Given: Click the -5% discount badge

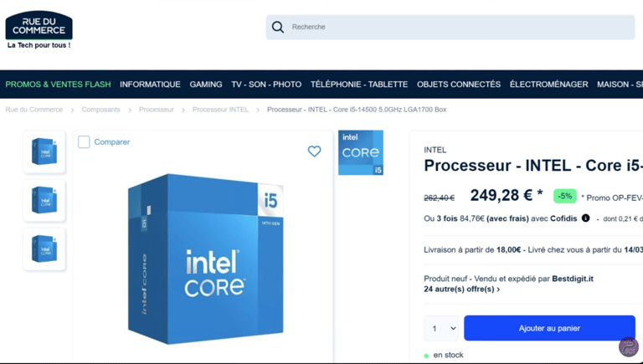Looking at the screenshot, I should 564,196.
